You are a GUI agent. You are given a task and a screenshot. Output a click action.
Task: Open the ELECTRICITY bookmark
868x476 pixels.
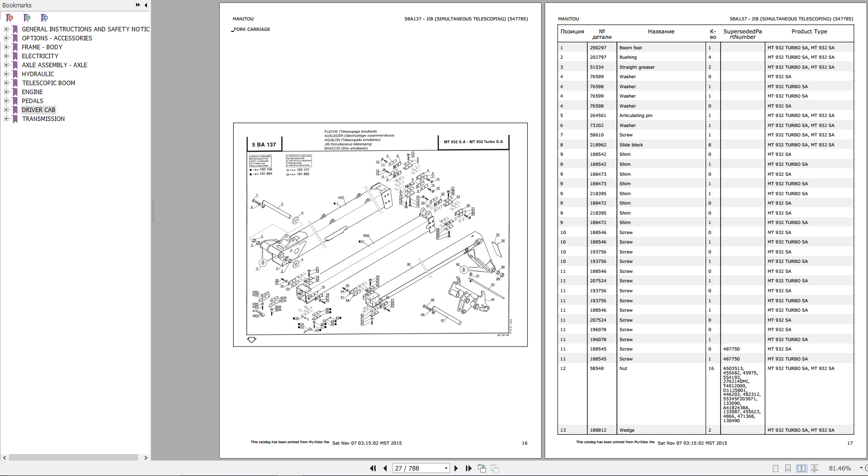click(40, 56)
